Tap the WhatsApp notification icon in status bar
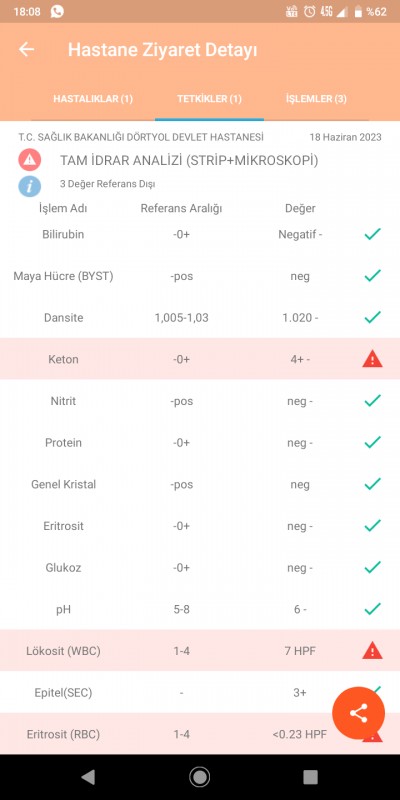 click(57, 11)
